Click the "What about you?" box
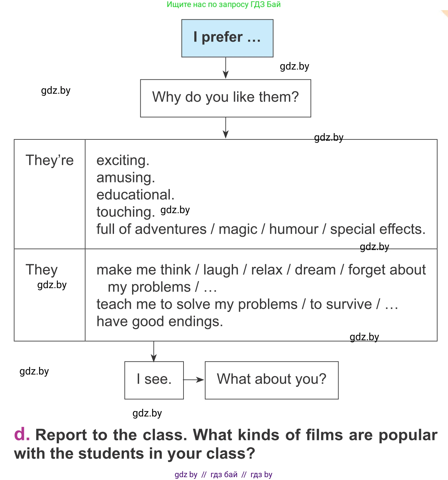This screenshot has width=448, height=480. coord(271,380)
